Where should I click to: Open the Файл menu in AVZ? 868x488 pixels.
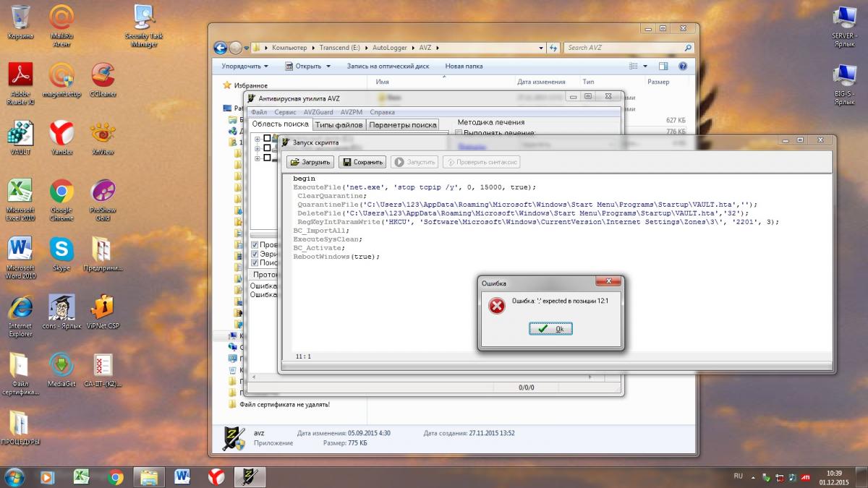click(259, 112)
